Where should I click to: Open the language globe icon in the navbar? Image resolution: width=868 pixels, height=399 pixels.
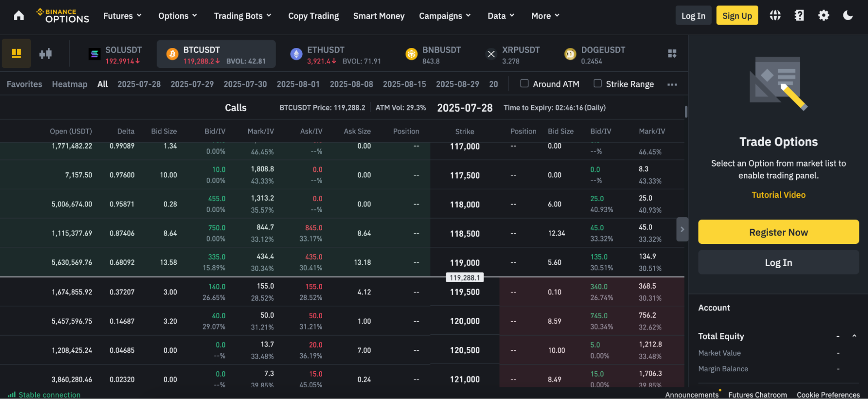click(775, 15)
